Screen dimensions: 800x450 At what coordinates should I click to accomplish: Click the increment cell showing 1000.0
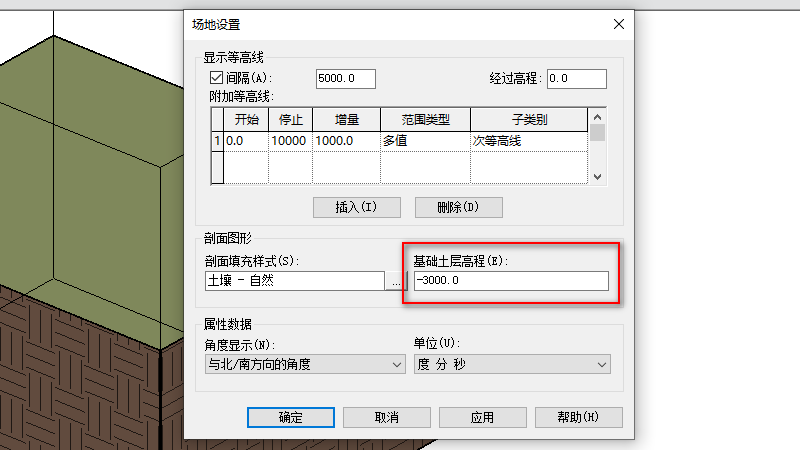click(x=346, y=141)
